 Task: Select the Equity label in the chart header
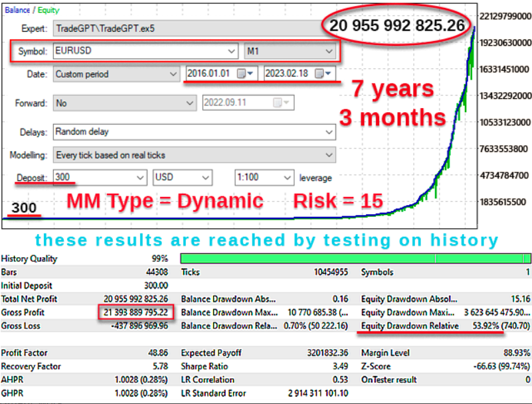click(48, 10)
